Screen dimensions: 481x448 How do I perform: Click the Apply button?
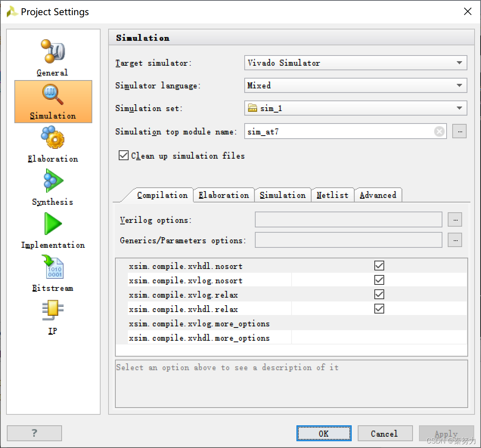point(446,433)
